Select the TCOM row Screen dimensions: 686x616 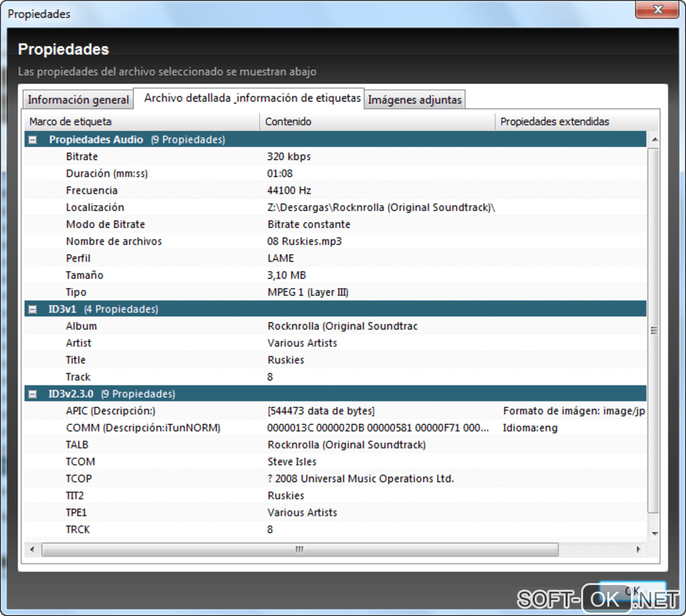[335, 462]
